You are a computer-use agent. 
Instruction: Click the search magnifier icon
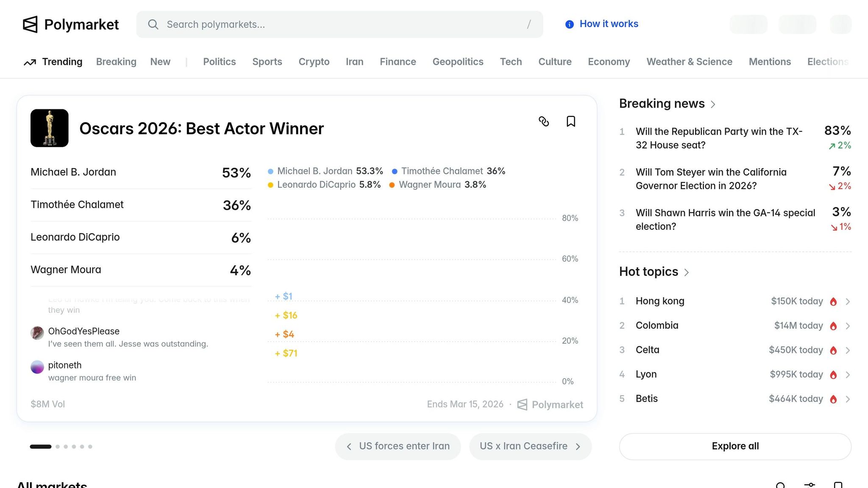[x=153, y=25]
